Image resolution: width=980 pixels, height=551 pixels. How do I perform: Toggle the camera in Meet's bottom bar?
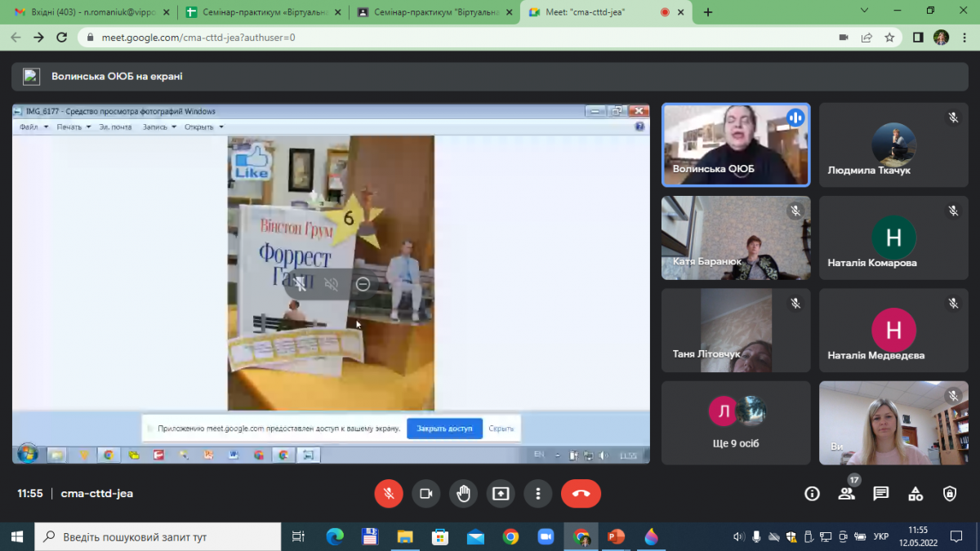coord(425,494)
